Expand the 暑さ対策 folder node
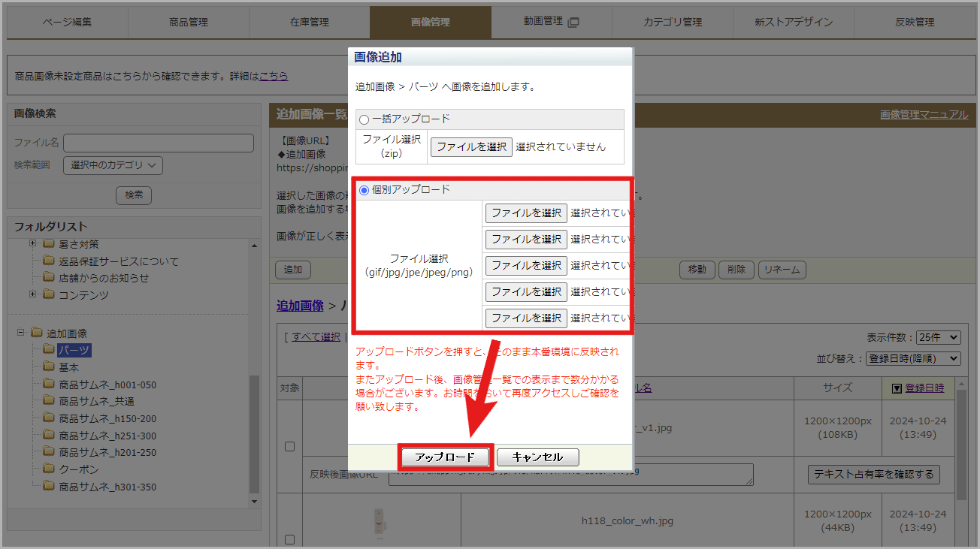Viewport: 980px width, 549px height. click(33, 243)
